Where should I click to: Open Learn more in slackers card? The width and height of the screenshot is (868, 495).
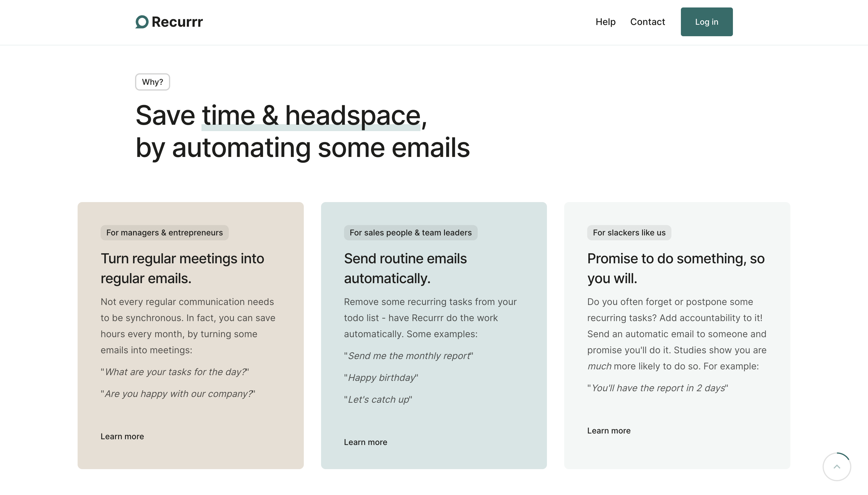pyautogui.click(x=609, y=430)
